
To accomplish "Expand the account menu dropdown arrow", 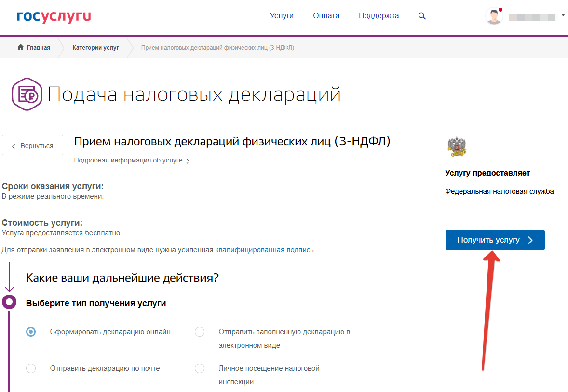I will point(563,15).
